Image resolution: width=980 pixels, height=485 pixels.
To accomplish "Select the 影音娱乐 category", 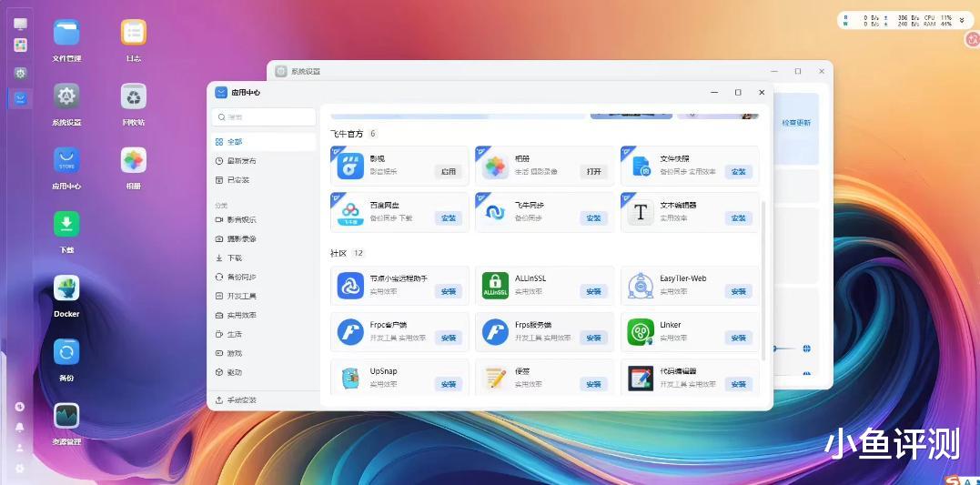I will click(264, 219).
